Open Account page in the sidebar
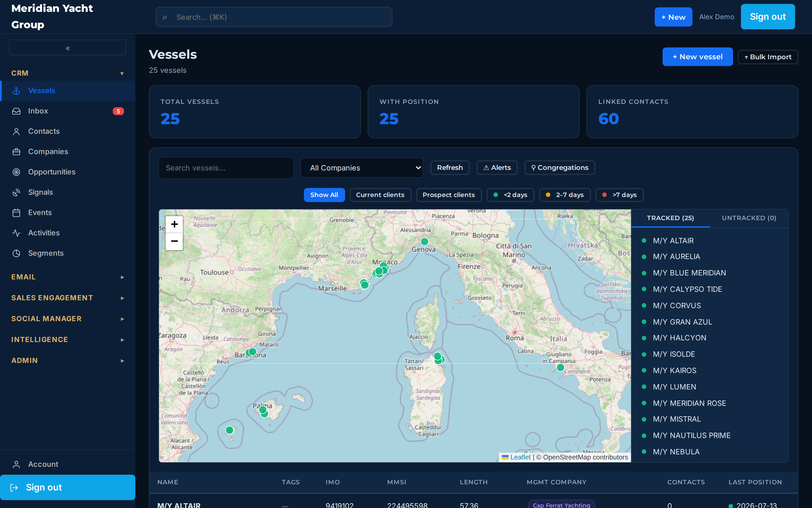Viewport: 812px width, 508px height. tap(67, 464)
